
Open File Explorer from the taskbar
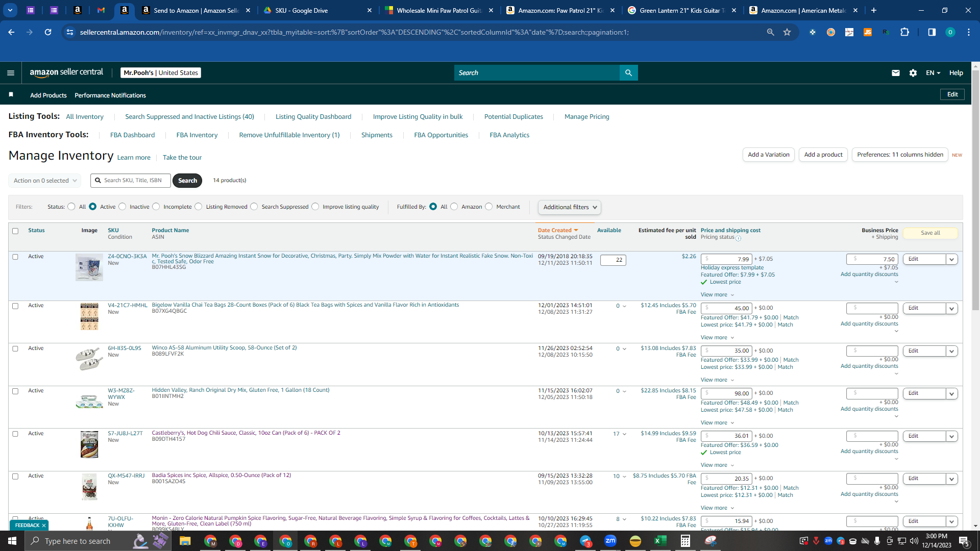coord(185,541)
